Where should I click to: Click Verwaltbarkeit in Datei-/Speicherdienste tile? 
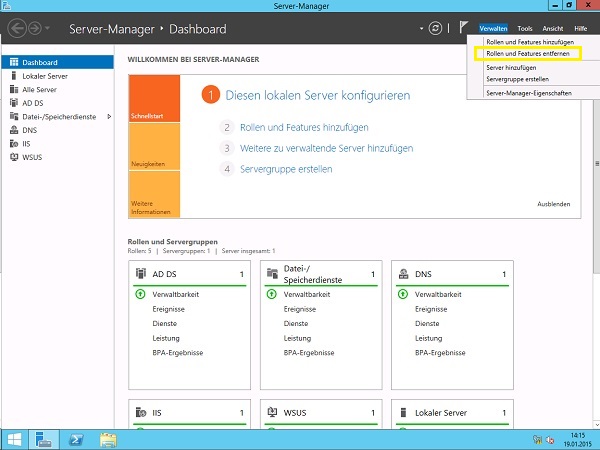tap(307, 294)
